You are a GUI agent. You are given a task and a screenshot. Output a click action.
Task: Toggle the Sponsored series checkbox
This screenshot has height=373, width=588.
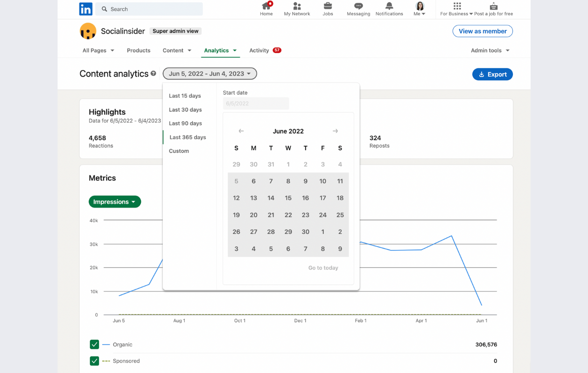click(94, 361)
